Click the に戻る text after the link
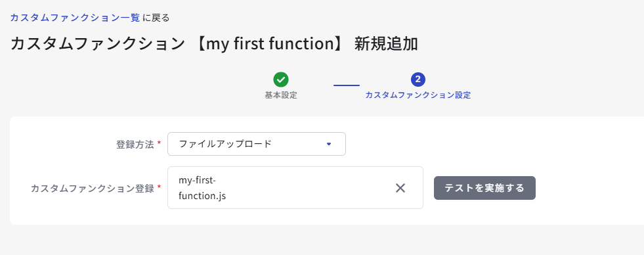Image resolution: width=644 pixels, height=255 pixels. (156, 18)
